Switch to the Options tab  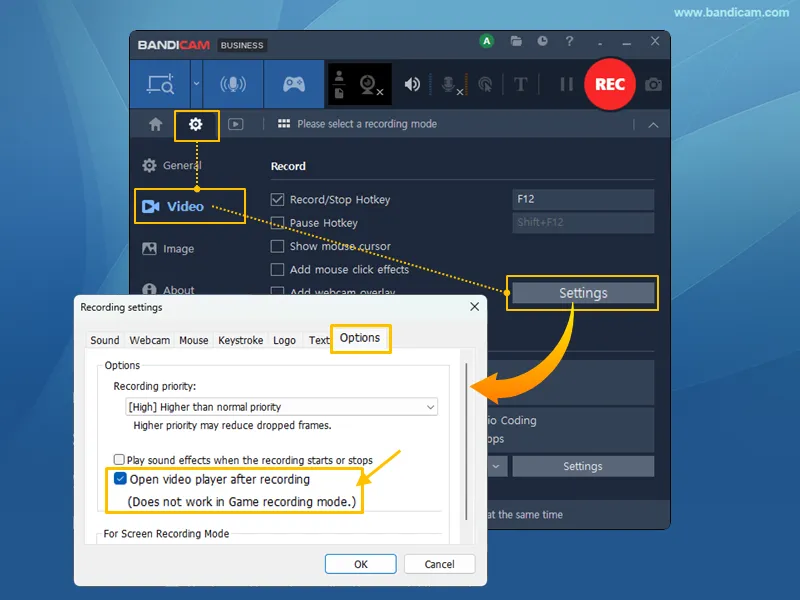pos(360,338)
